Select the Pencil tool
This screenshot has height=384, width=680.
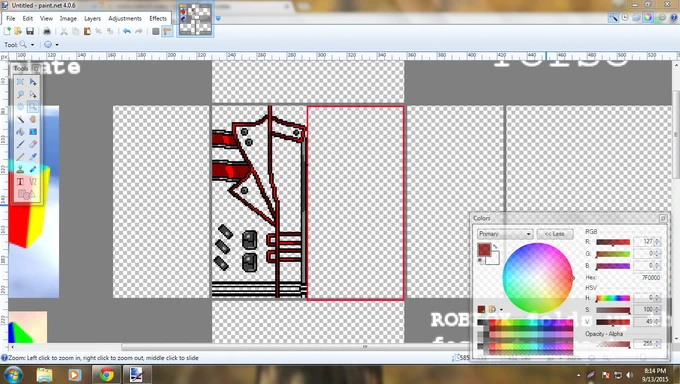[x=20, y=157]
